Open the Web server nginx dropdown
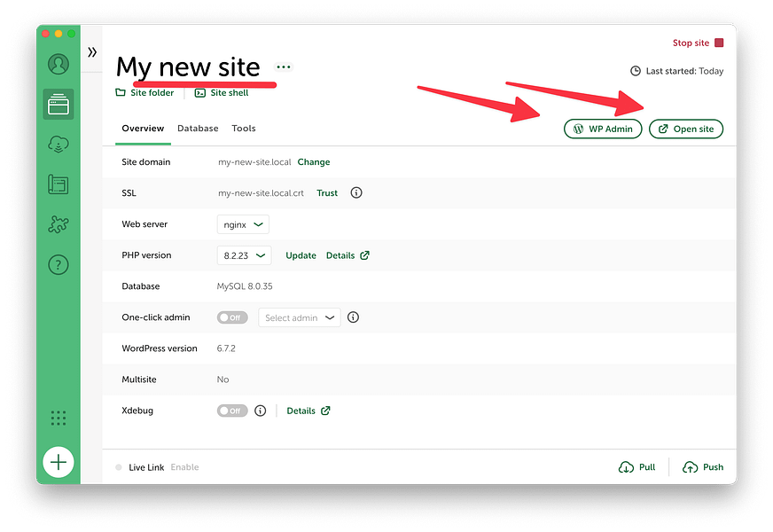The height and width of the screenshot is (532, 773). click(x=242, y=223)
